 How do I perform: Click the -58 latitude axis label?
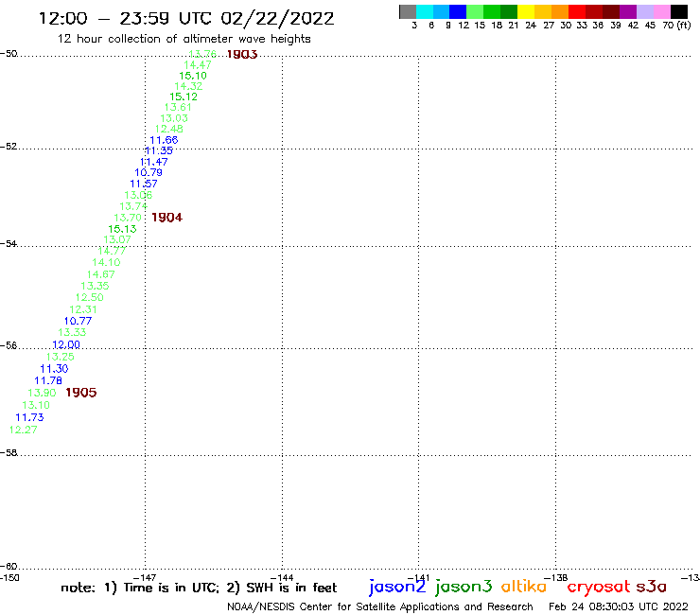point(9,453)
